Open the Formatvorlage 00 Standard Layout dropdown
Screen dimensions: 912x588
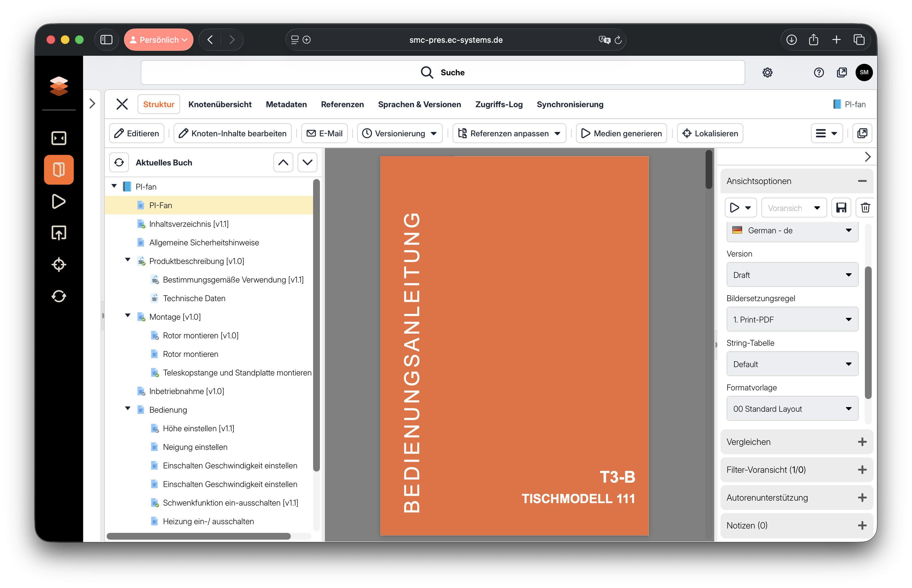(792, 409)
